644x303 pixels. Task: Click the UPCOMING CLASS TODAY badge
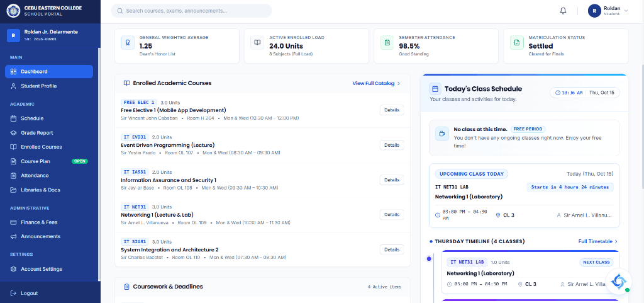(x=472, y=174)
